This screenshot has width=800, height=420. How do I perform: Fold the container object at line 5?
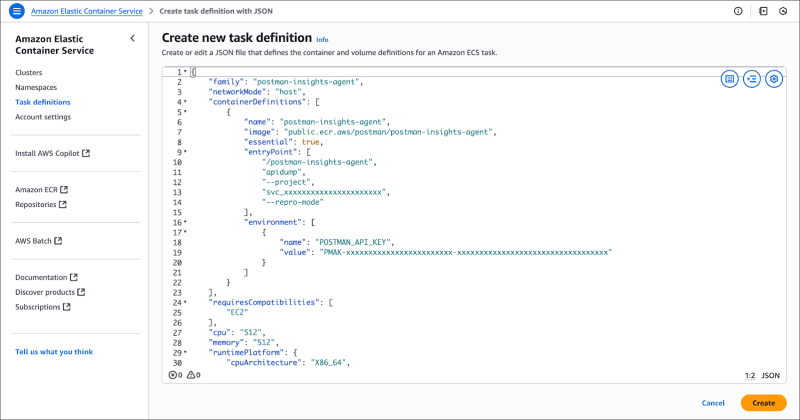tap(185, 112)
